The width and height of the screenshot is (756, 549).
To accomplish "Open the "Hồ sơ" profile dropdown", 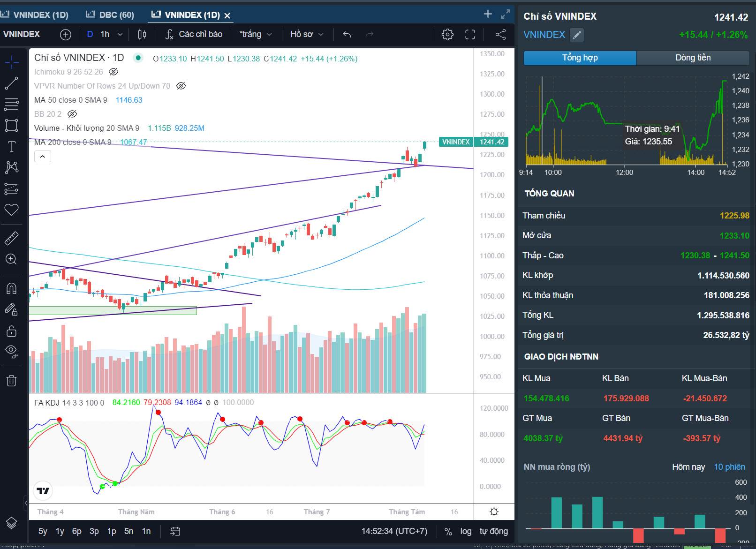I will pyautogui.click(x=307, y=34).
